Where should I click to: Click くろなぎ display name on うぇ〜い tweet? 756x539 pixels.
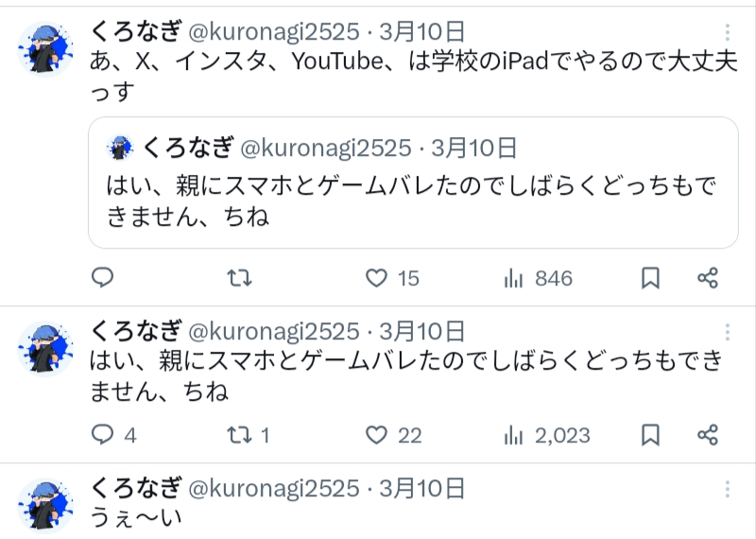pyautogui.click(x=135, y=488)
